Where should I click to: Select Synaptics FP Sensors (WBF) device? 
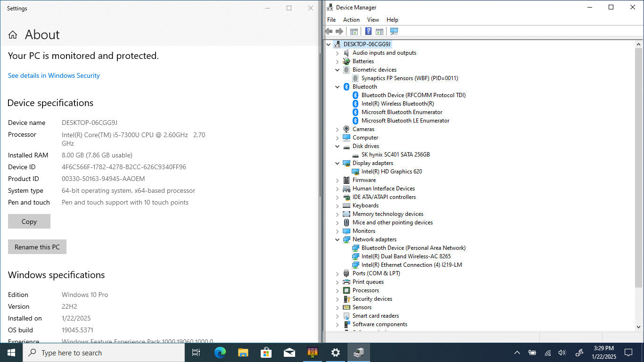[410, 78]
